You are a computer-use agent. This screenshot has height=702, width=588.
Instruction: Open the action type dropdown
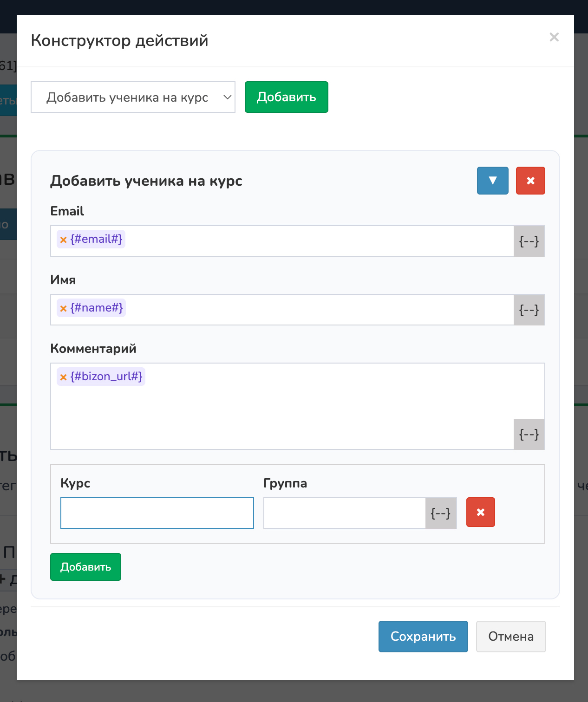click(133, 97)
